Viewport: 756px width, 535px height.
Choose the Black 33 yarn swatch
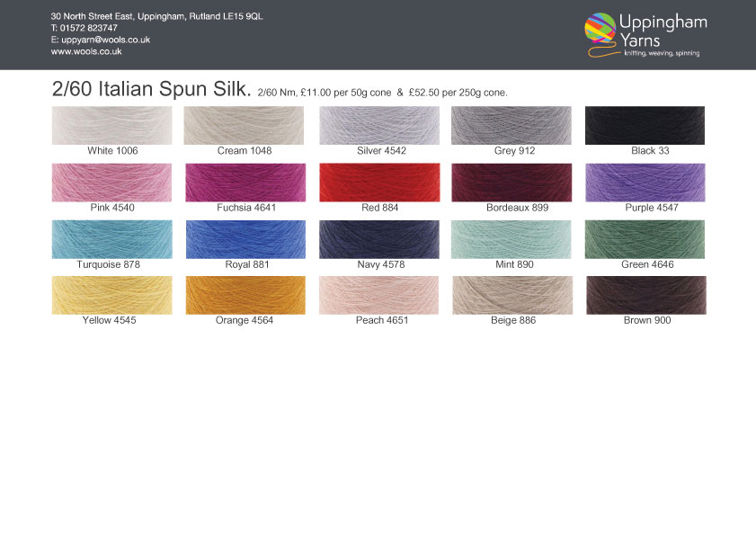click(645, 125)
